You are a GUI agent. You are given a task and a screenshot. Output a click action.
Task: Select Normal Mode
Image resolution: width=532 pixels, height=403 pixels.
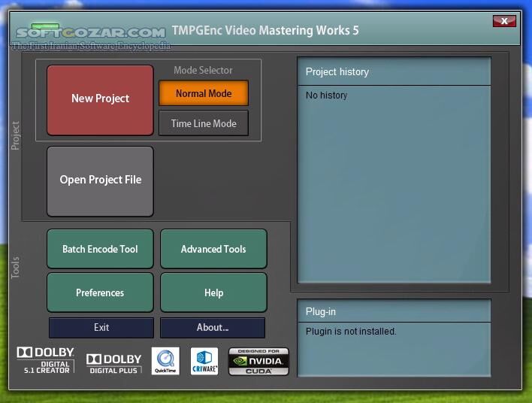pos(204,93)
